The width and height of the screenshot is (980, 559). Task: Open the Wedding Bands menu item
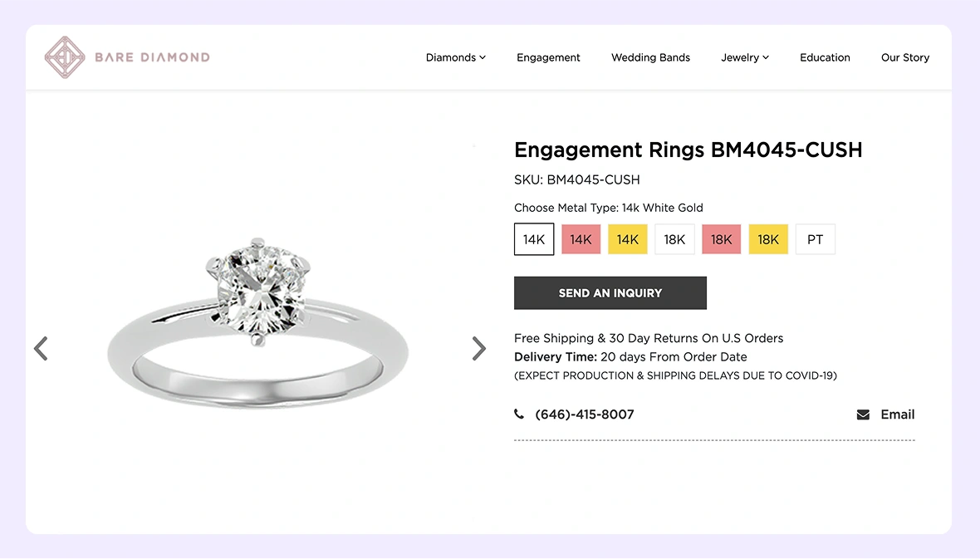tap(650, 57)
